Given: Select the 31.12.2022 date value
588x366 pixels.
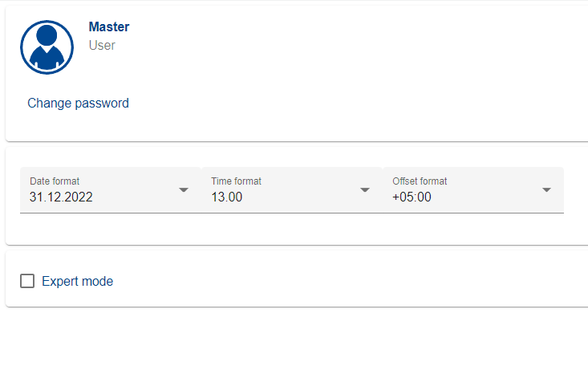Looking at the screenshot, I should (61, 197).
